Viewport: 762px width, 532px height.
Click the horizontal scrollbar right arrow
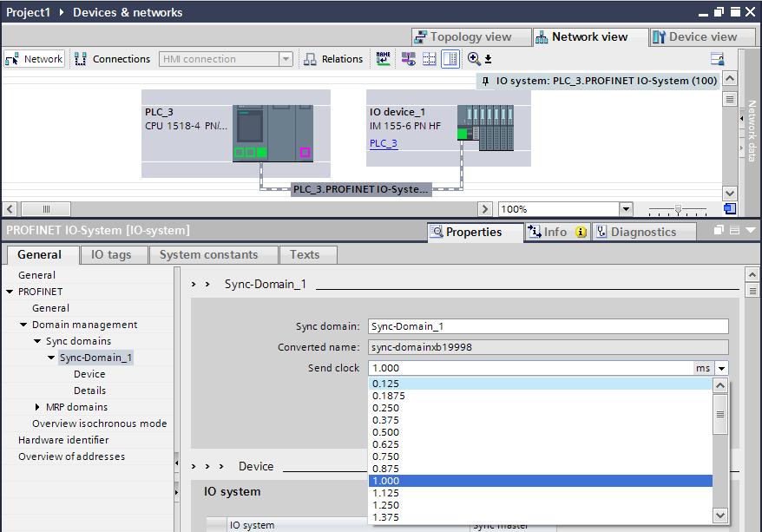(x=485, y=209)
